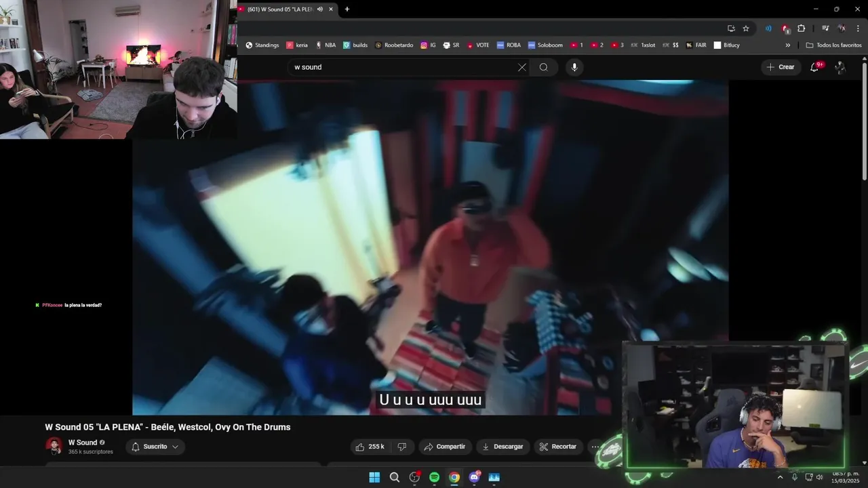Image resolution: width=868 pixels, height=488 pixels.
Task: Click the red extension icon with badge
Action: point(785,29)
